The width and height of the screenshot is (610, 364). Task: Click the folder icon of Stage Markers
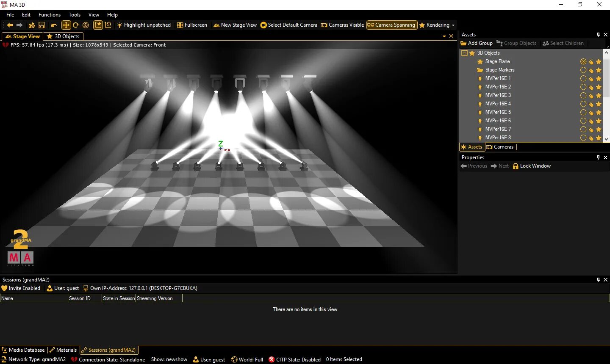(x=480, y=70)
